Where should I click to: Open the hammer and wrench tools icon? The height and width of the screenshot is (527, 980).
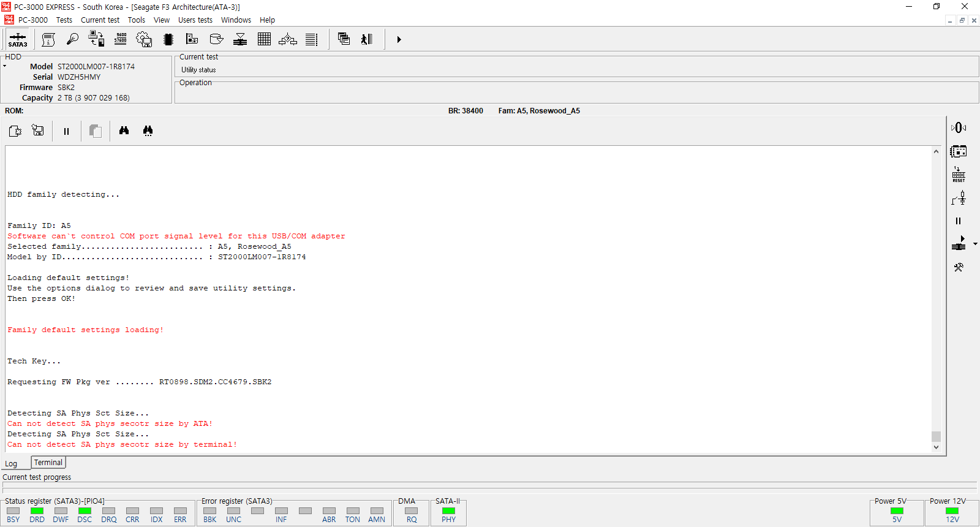pyautogui.click(x=959, y=267)
